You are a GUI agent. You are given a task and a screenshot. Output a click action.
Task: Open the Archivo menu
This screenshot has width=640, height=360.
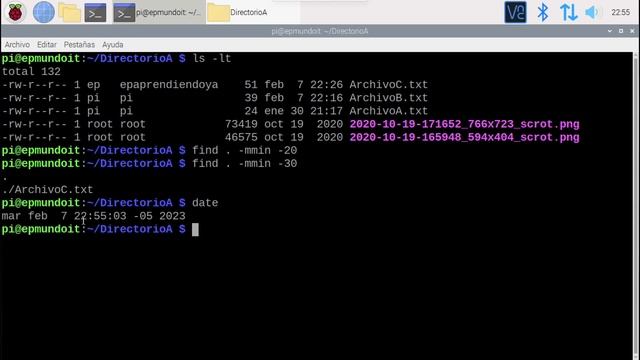point(17,44)
